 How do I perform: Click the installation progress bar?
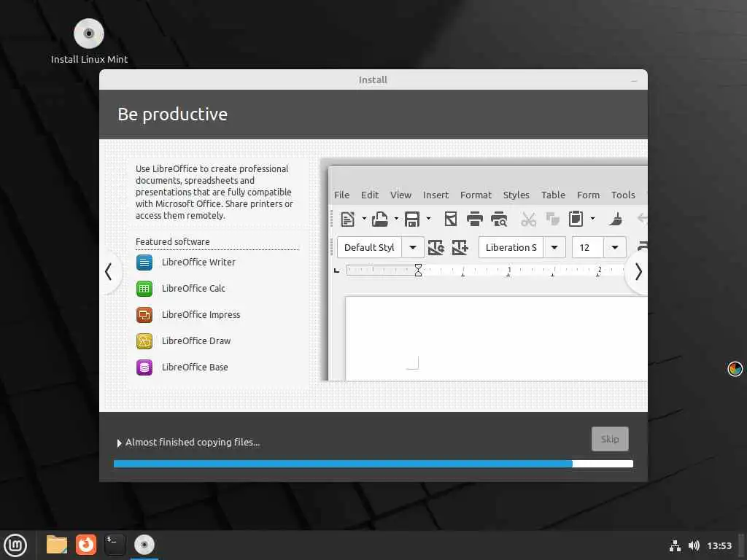click(x=373, y=464)
